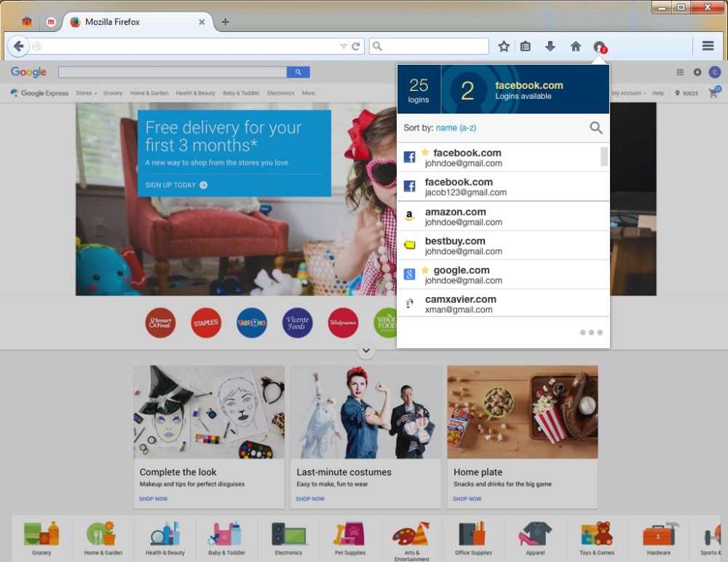This screenshot has height=562, width=728.
Task: Click the 25 logins counter tile
Action: pos(419,90)
